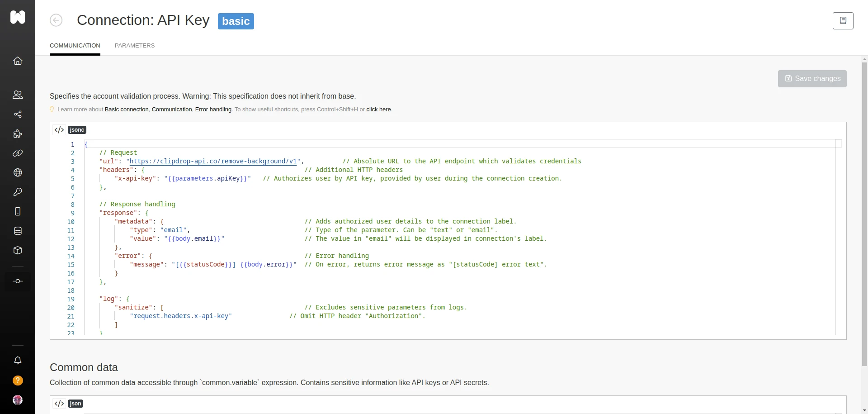This screenshot has height=414, width=868.
Task: Click the Make logo in sidebar
Action: 18,17
